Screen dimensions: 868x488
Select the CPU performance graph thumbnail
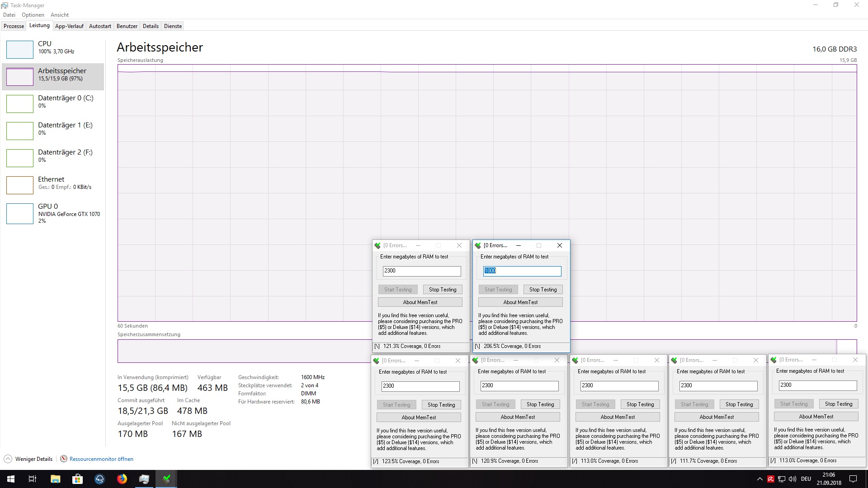click(x=20, y=49)
